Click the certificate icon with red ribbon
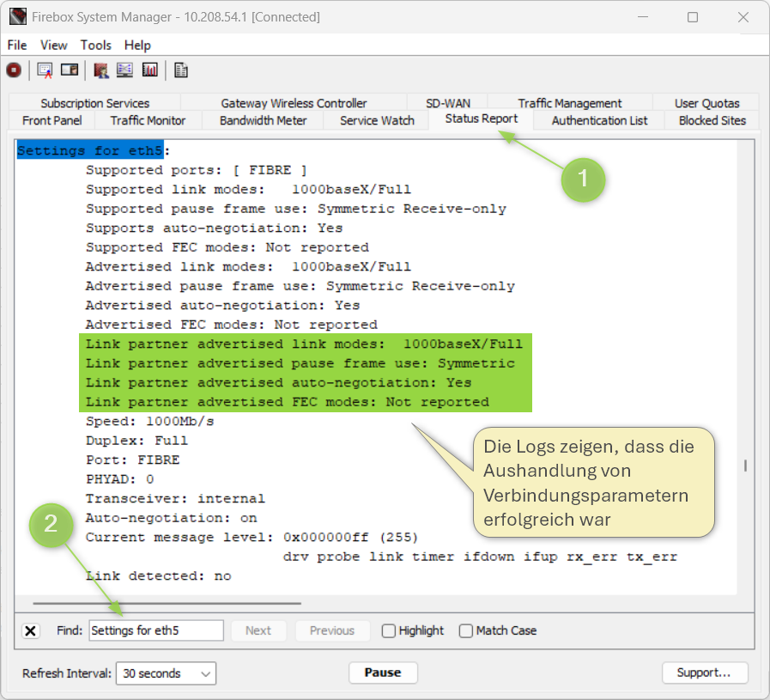770x700 pixels. [45, 70]
